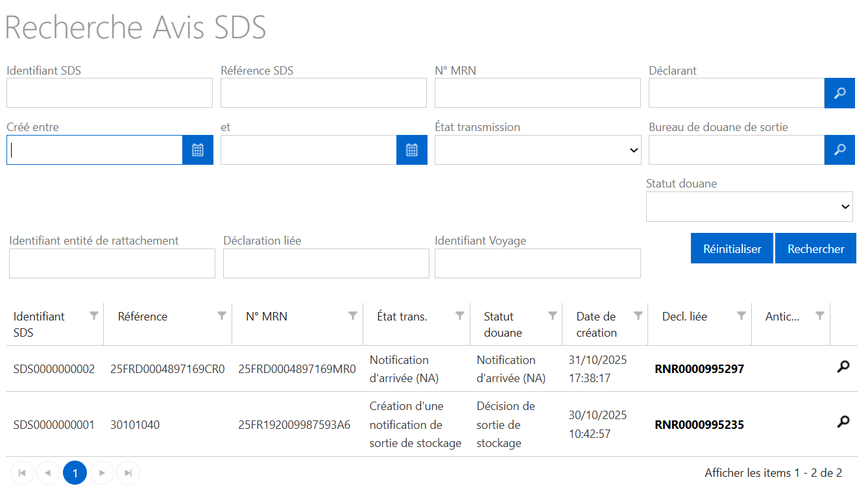The image size is (868, 495).
Task: Expand the Statut douane dropdown
Action: tap(749, 206)
